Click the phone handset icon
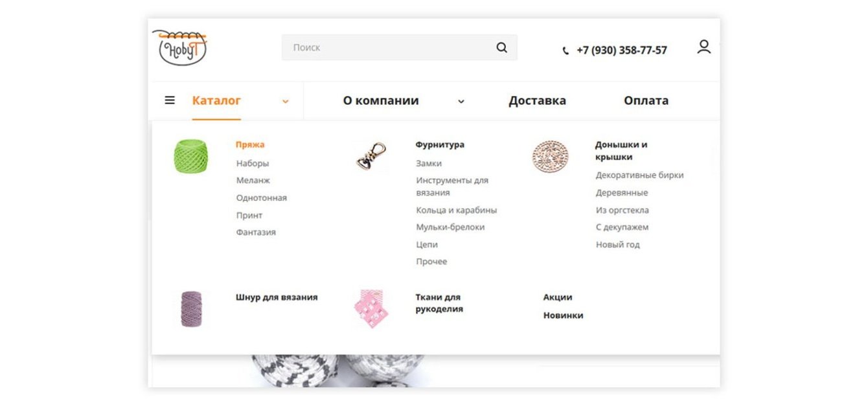Screen dimensions: 868x408 [565, 51]
